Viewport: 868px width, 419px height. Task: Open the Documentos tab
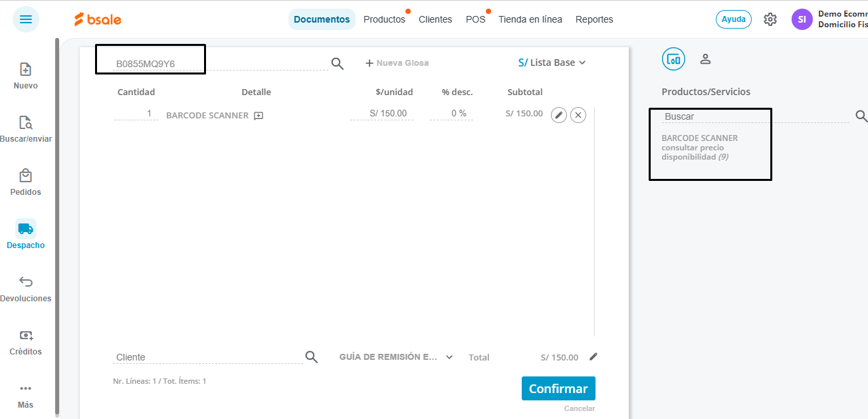pyautogui.click(x=322, y=19)
